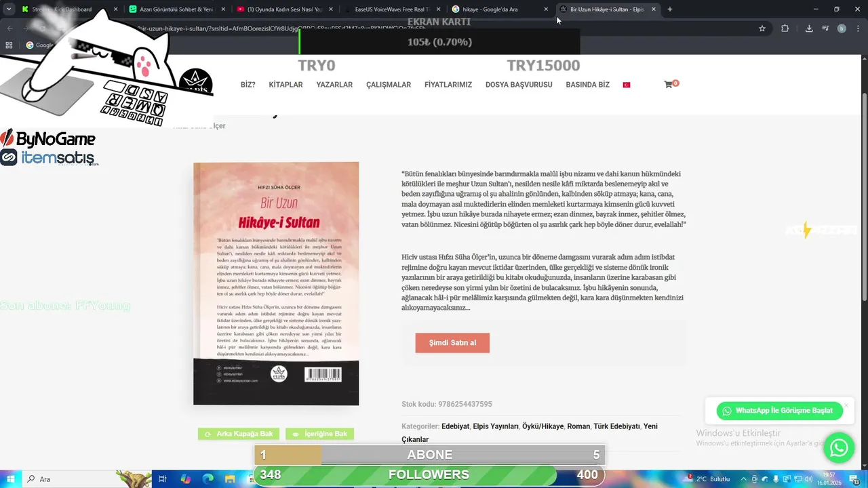
Task: Open the YAZARLAR menu
Action: pos(334,85)
